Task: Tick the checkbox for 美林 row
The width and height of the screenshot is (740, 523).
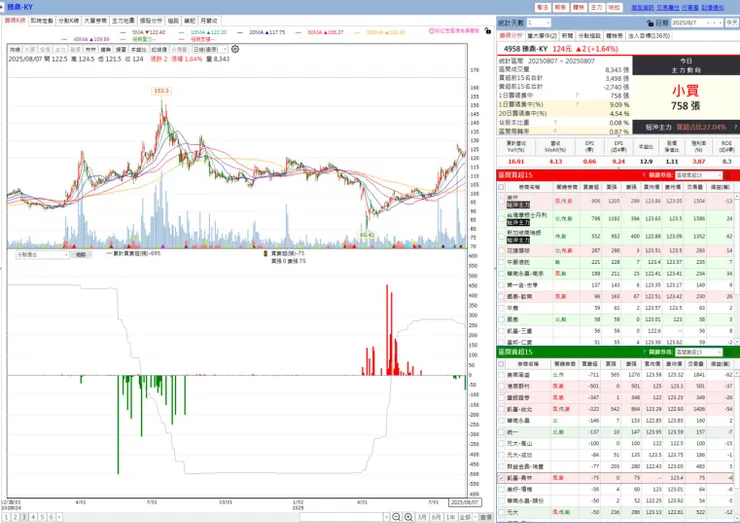Action: click(x=501, y=202)
